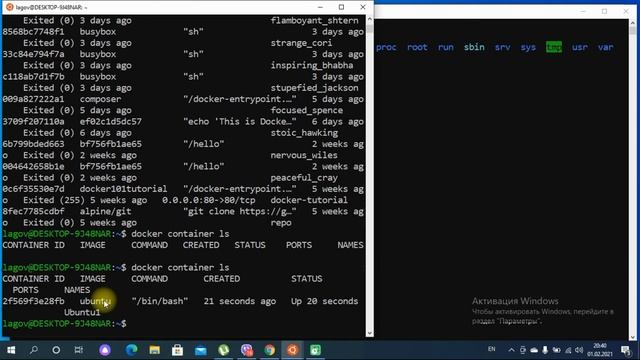Open the clock and date flyout
Viewport: 640px width, 360px height.
tap(600, 350)
